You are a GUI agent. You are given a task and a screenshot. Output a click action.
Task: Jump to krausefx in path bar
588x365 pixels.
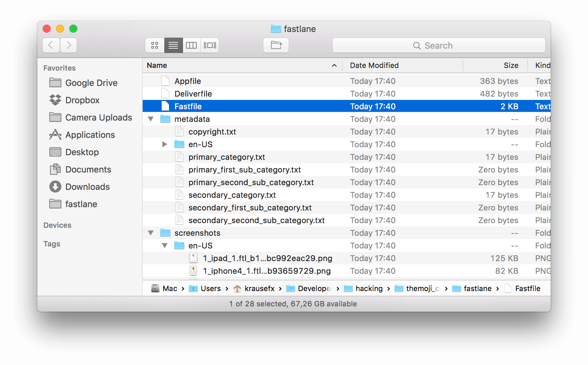click(x=259, y=289)
